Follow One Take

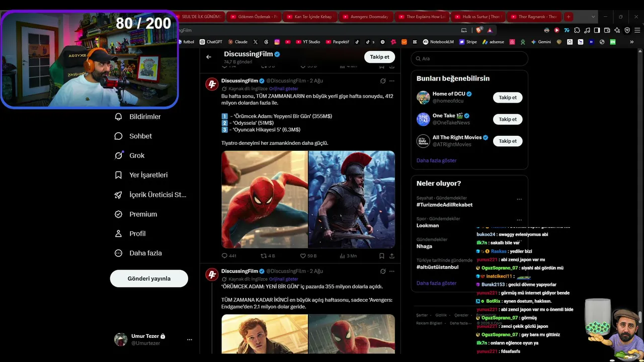(x=508, y=119)
